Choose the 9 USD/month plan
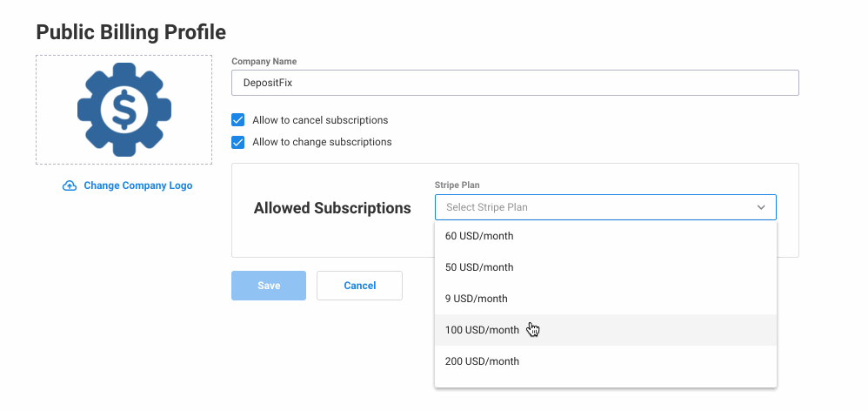The image size is (868, 411). tap(605, 299)
